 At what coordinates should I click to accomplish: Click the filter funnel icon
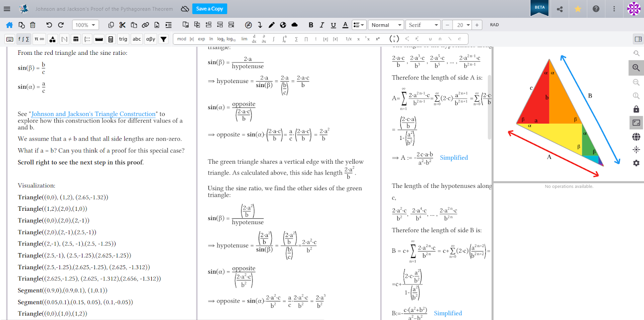(x=163, y=39)
